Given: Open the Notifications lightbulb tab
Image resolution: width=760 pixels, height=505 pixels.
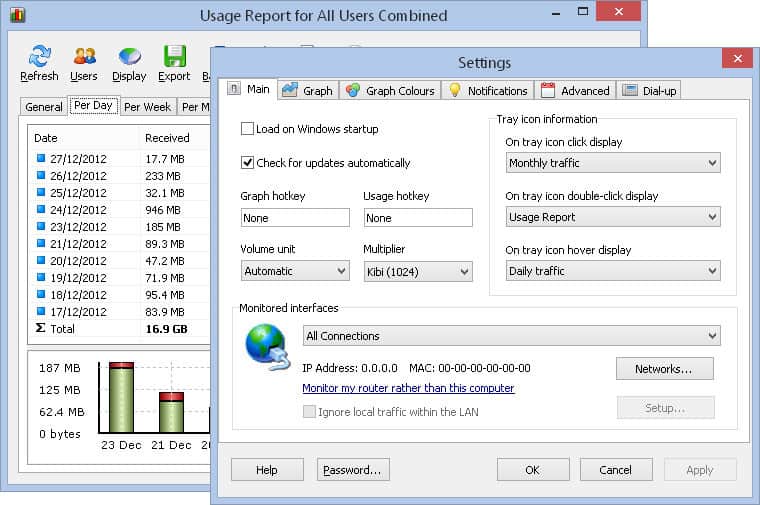Looking at the screenshot, I should pos(488,91).
